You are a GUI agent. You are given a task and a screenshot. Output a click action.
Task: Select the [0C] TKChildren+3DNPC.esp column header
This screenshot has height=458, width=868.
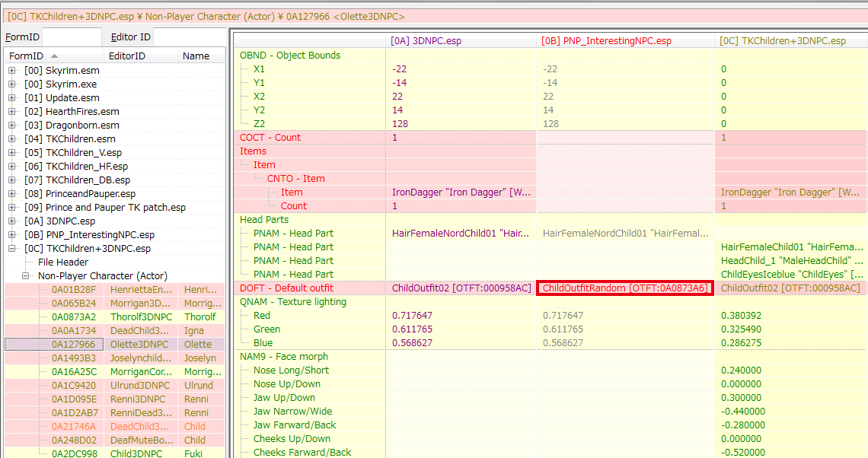click(x=791, y=40)
